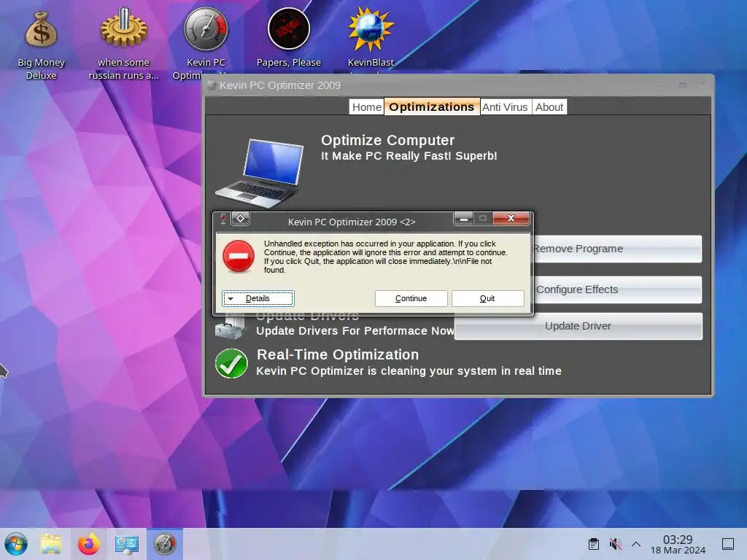Expand the Details section of the error dialog
This screenshot has height=560, width=747.
258,298
